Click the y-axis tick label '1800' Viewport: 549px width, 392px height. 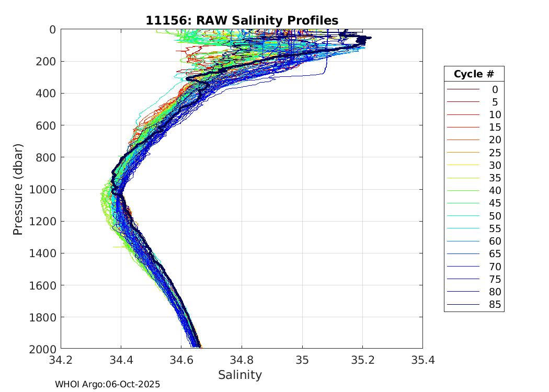[42, 317]
